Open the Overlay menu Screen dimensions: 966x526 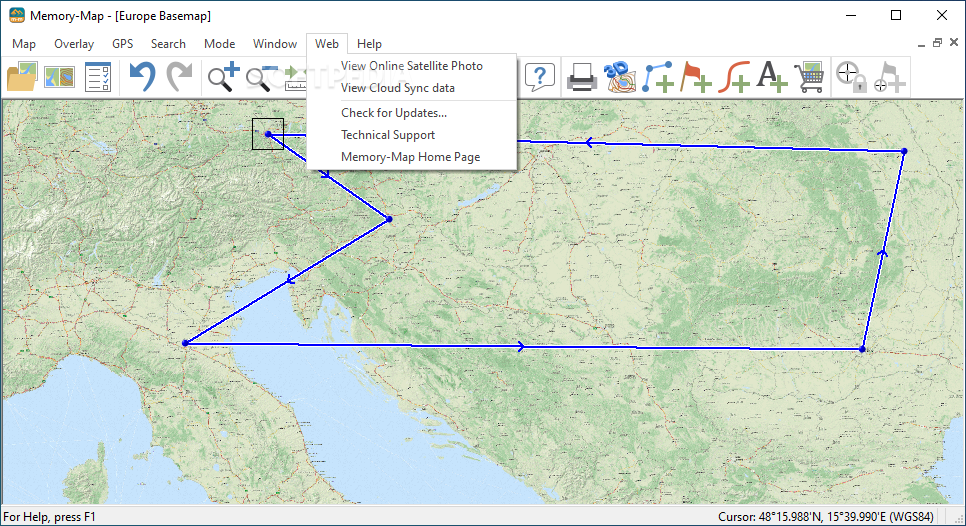coord(74,44)
